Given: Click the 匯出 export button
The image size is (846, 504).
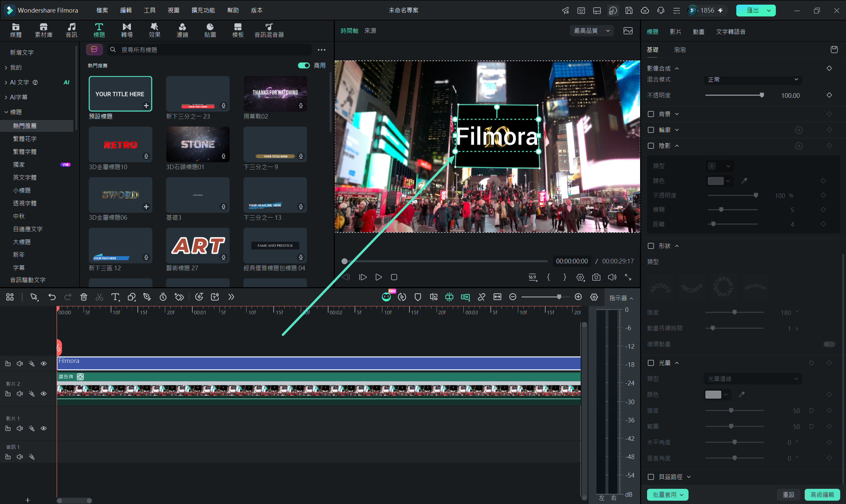Looking at the screenshot, I should [756, 11].
